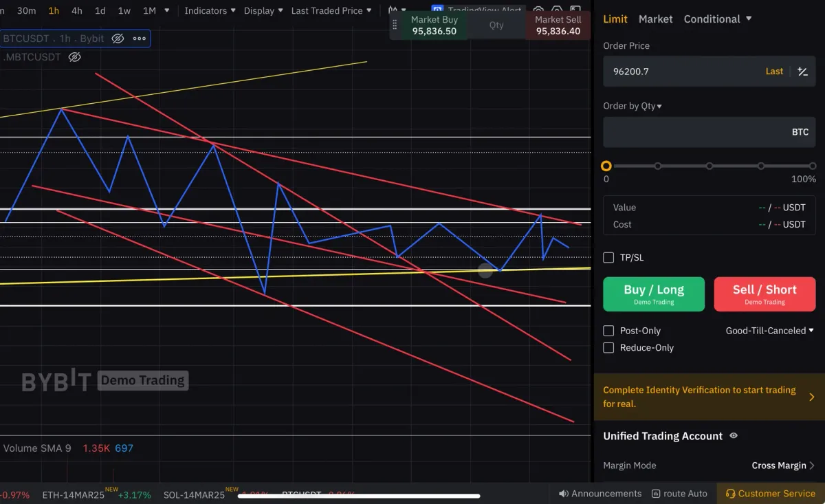Set quantity slider to the 50% dot
The height and width of the screenshot is (504, 825).
coord(709,166)
